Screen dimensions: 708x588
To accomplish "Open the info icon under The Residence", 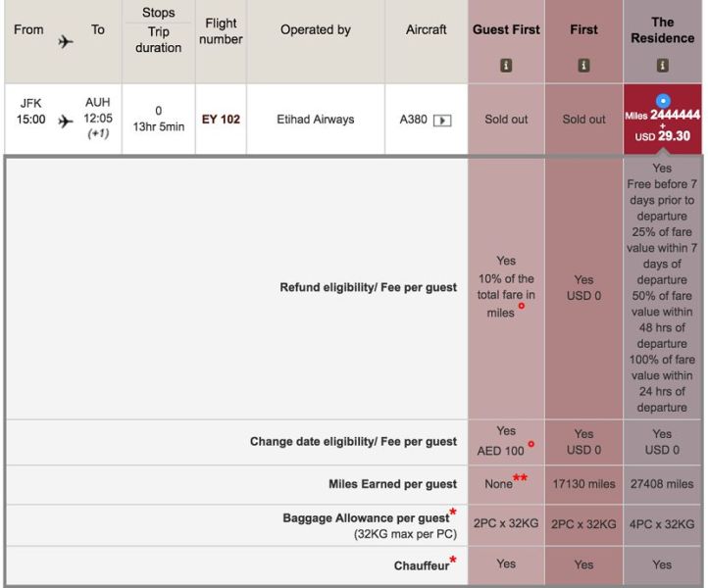I will tap(662, 67).
